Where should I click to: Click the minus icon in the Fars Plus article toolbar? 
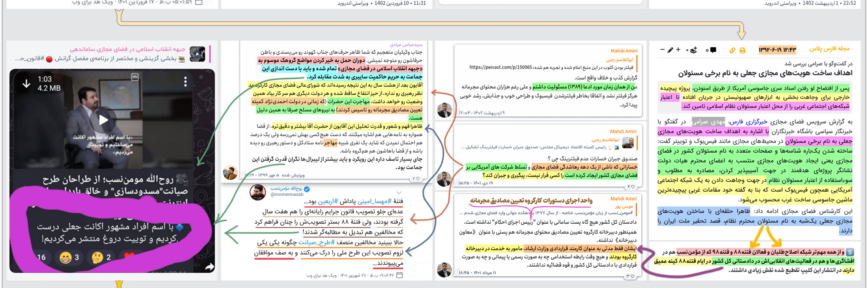tap(662, 50)
